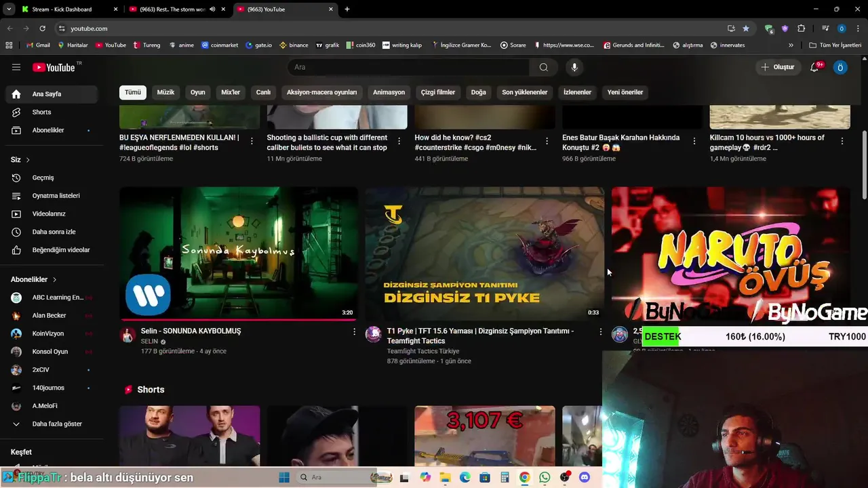Open the Chrome apps grid in bookmarks bar

pos(9,45)
